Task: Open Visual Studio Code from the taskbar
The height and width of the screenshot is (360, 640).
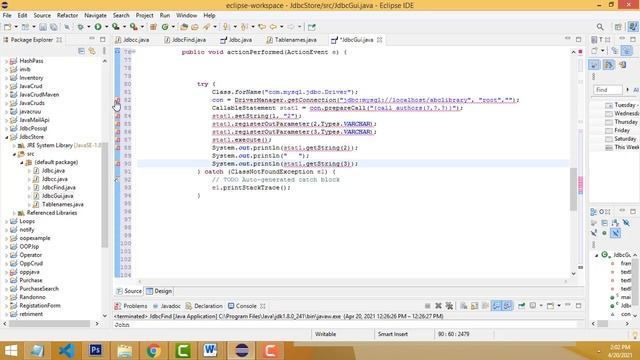Action: coord(66,350)
